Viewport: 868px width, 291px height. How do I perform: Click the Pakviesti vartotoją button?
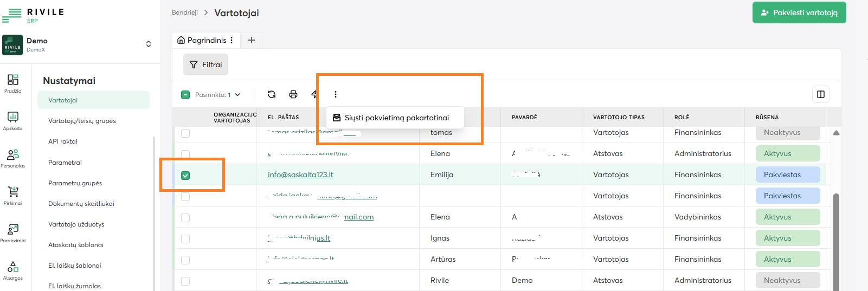pyautogui.click(x=799, y=12)
